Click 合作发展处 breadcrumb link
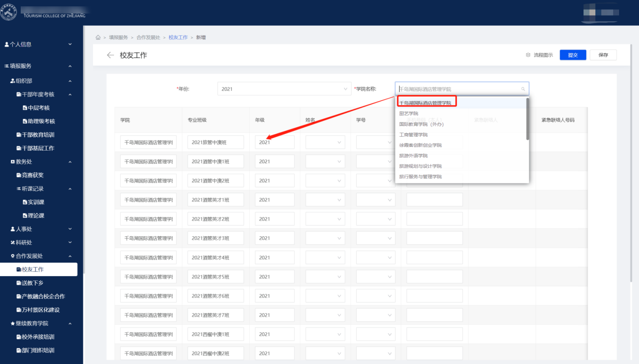 pos(148,38)
